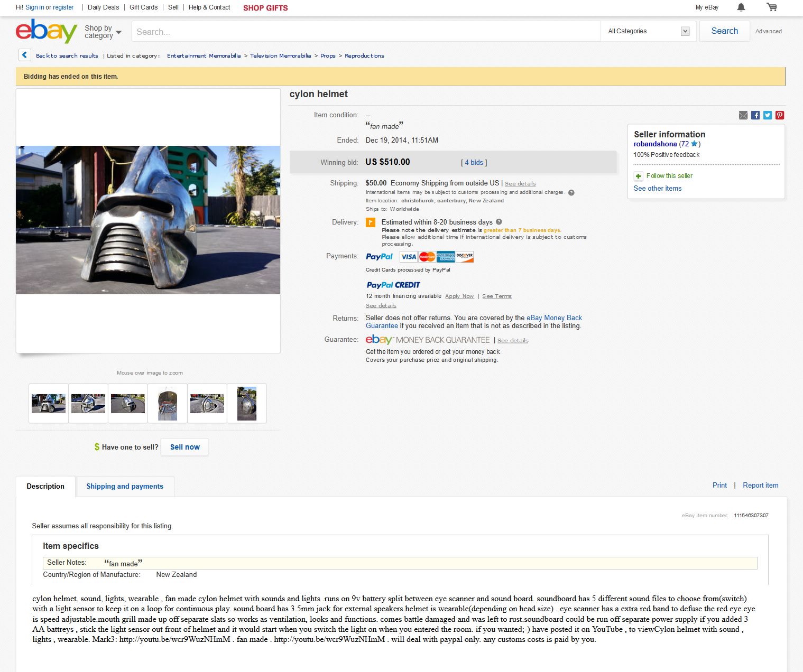This screenshot has height=672, width=803.
Task: Click the Search button
Action: (724, 31)
